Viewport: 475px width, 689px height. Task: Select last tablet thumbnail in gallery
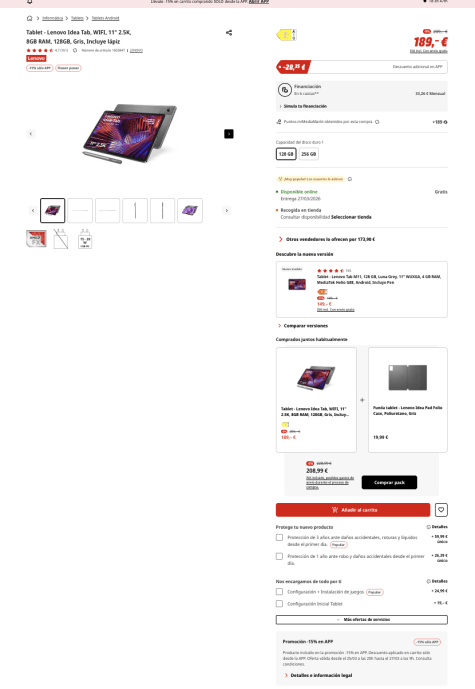click(190, 210)
